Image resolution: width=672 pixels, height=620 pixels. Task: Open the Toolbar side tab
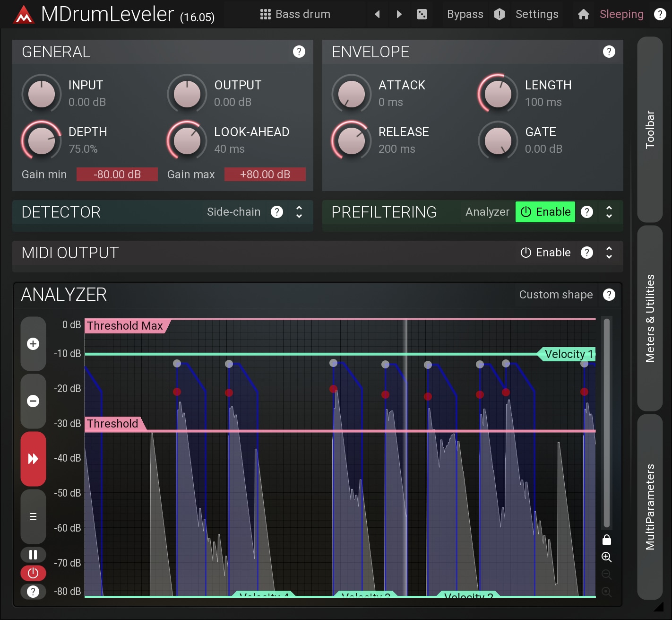(650, 130)
